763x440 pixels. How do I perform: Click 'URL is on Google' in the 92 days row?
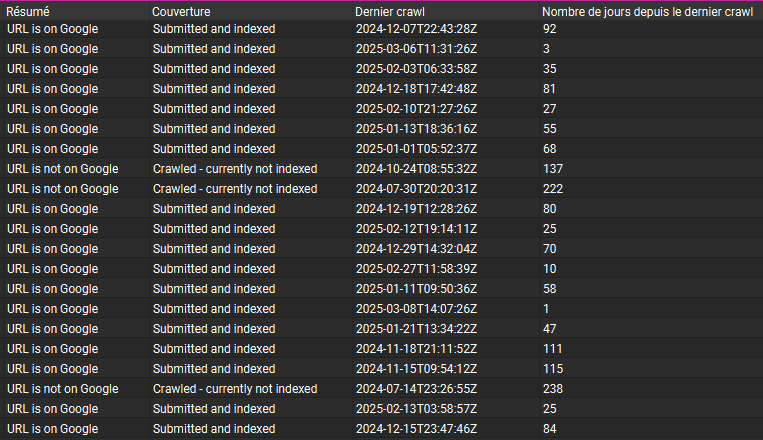(x=53, y=29)
